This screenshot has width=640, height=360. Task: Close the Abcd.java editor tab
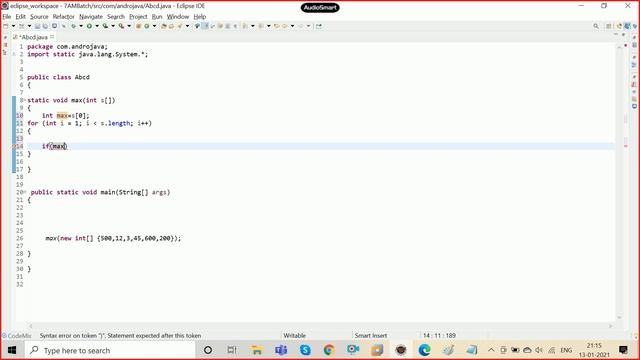[52, 37]
